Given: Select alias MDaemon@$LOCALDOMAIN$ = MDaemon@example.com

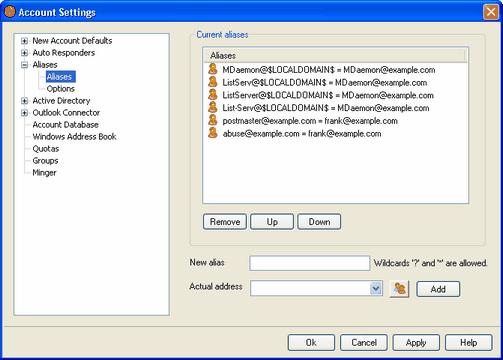Looking at the screenshot, I should (x=329, y=70).
